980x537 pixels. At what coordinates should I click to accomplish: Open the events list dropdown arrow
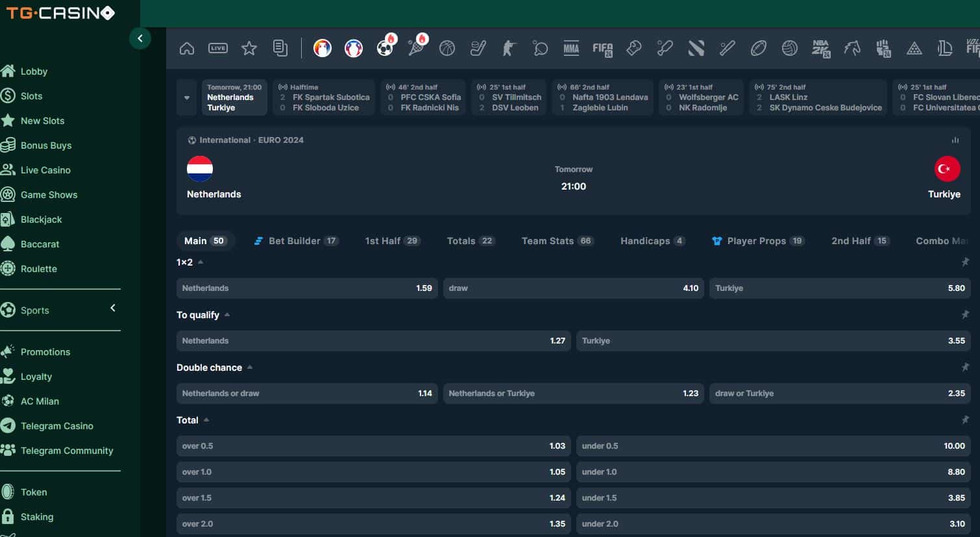(187, 97)
